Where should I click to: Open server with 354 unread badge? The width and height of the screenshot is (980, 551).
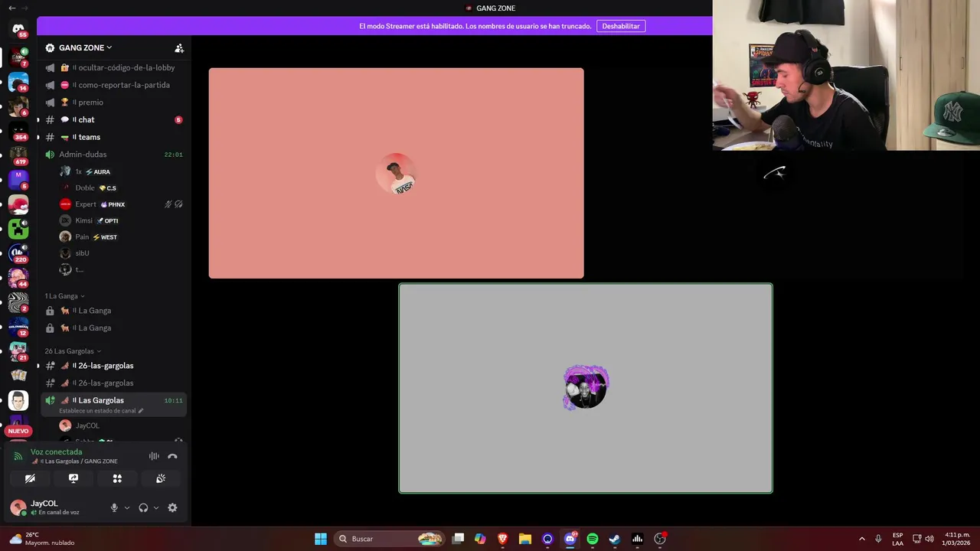[18, 130]
